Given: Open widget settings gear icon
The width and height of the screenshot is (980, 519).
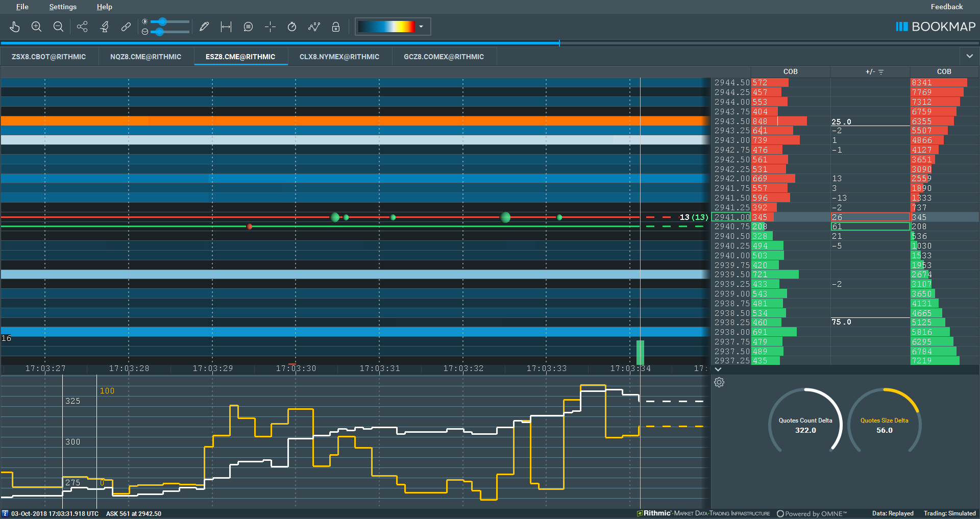Looking at the screenshot, I should click(719, 382).
